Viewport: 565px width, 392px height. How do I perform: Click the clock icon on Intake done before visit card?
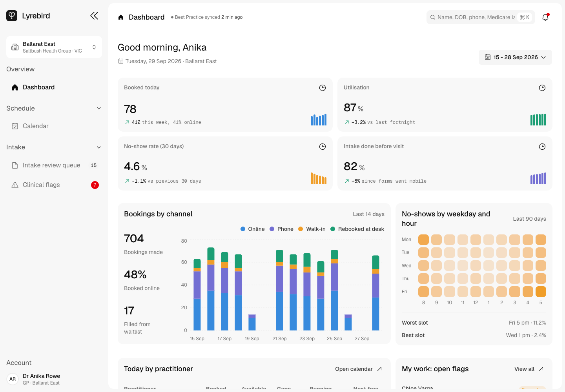[542, 147]
